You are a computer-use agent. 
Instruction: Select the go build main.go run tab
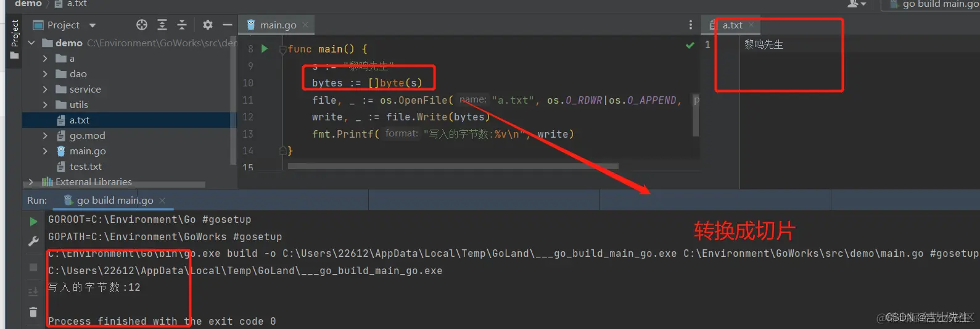115,201
